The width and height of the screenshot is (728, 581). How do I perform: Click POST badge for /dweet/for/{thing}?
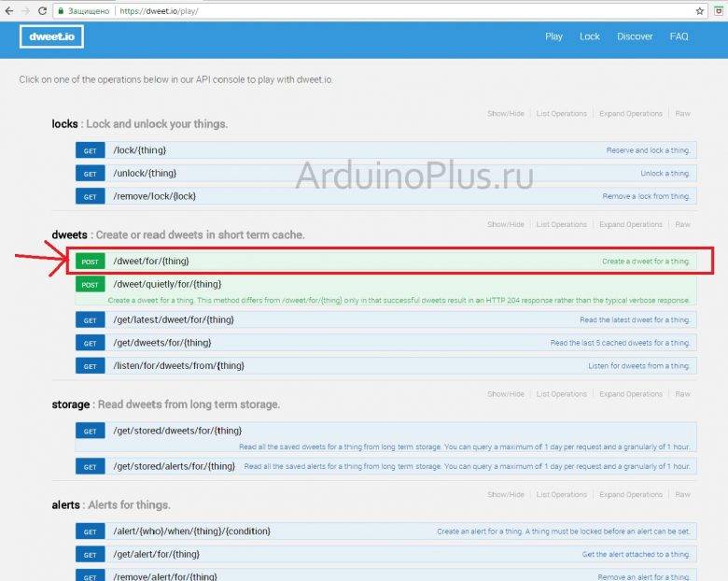(x=91, y=262)
